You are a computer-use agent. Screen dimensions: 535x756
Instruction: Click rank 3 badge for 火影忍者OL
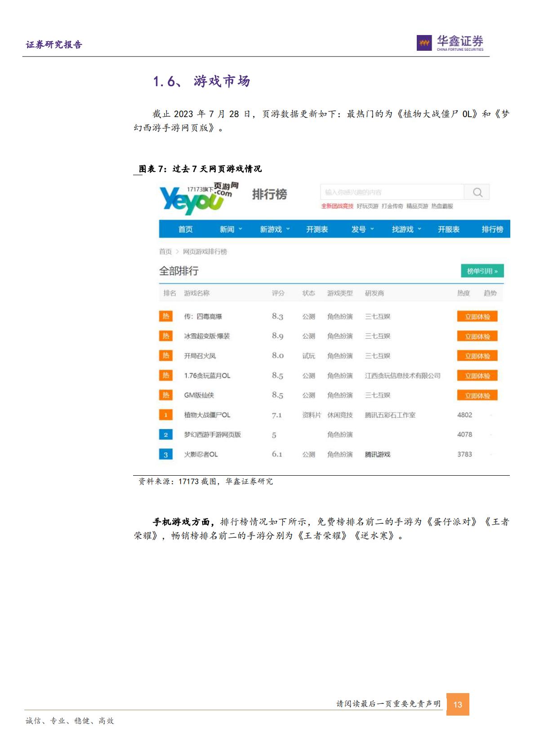click(x=166, y=455)
